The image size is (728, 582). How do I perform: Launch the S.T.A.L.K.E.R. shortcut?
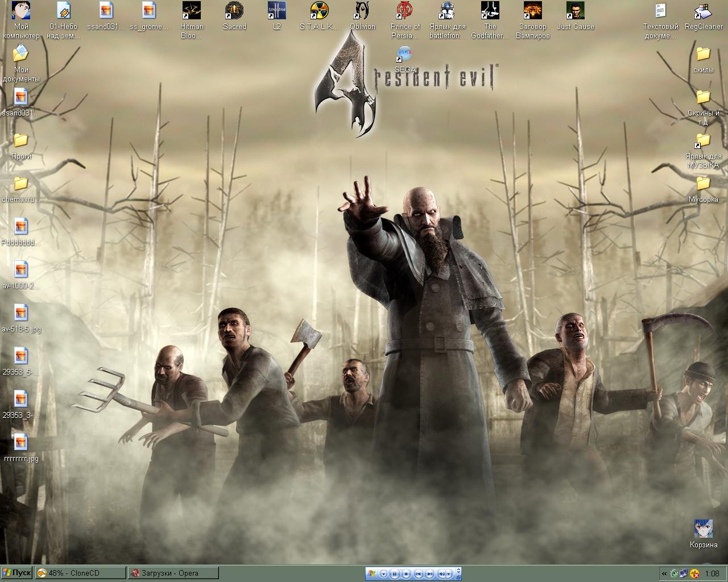point(320,16)
